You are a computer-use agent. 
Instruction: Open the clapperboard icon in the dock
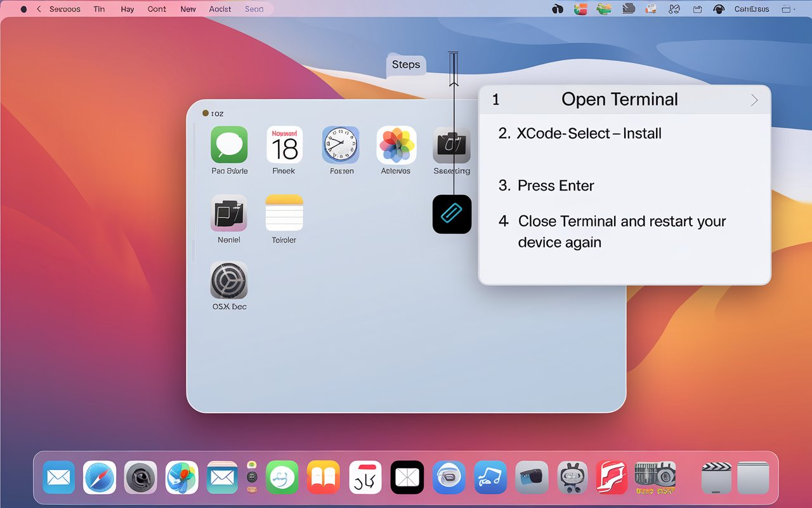717,478
